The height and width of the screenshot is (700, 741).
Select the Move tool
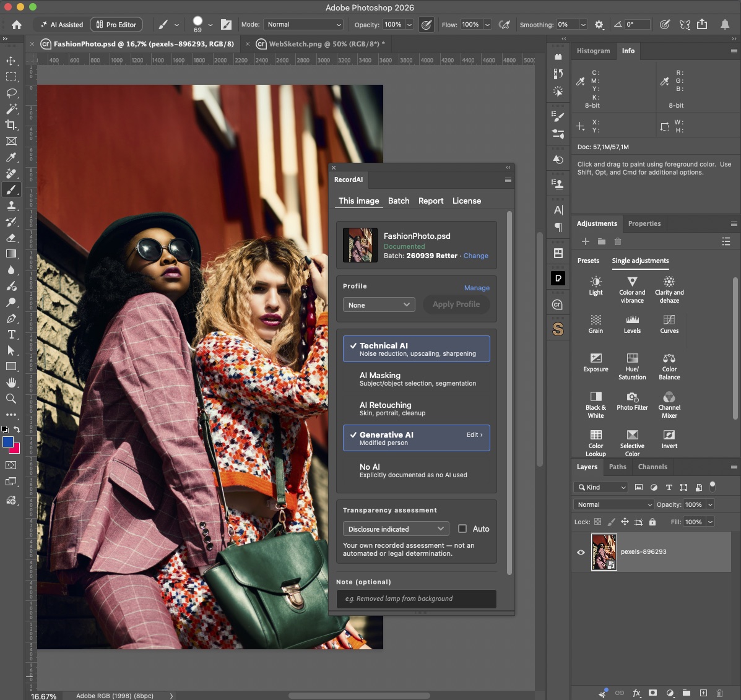point(11,61)
